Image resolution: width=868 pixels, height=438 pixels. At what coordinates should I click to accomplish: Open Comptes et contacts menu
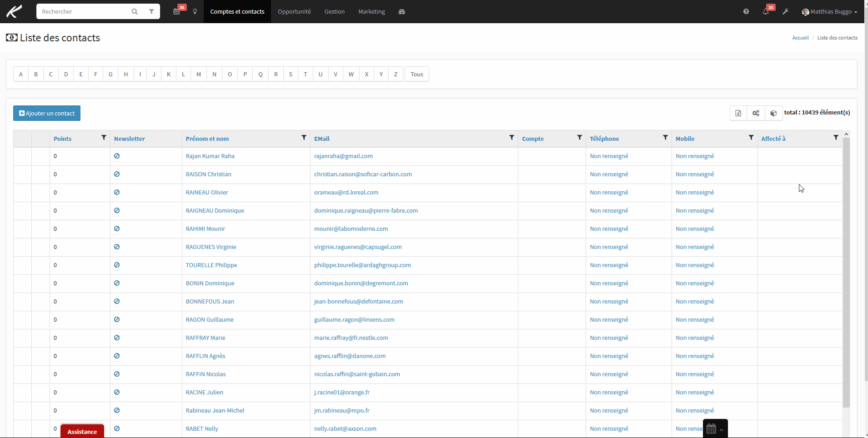coord(237,11)
